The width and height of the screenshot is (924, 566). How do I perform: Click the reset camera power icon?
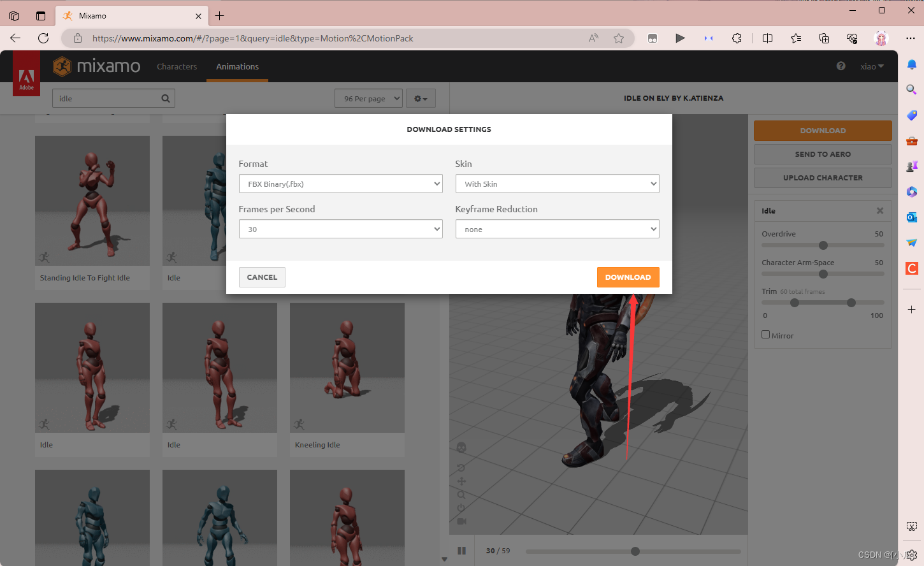pyautogui.click(x=461, y=508)
